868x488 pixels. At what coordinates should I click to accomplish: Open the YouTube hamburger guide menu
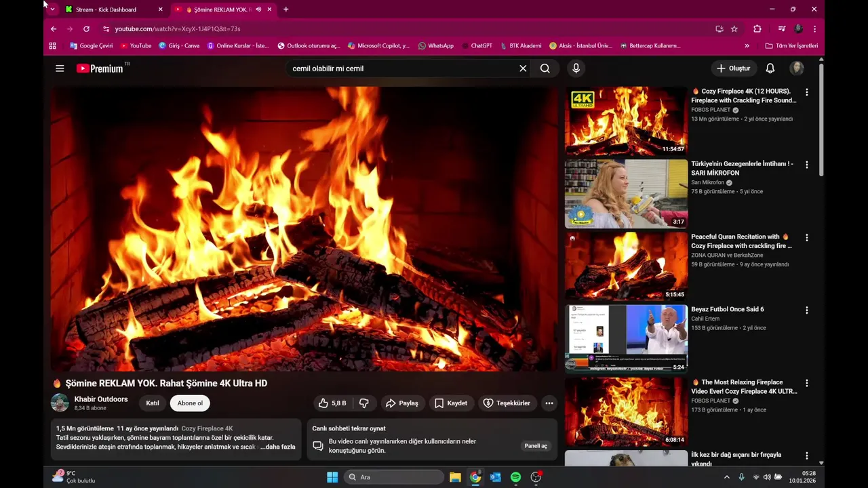pos(60,68)
